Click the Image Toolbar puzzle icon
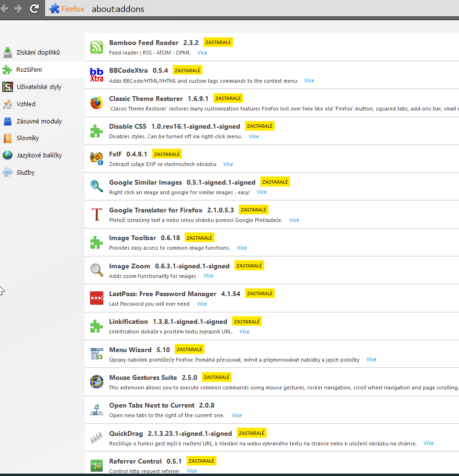The height and width of the screenshot is (476, 459). pyautogui.click(x=97, y=242)
